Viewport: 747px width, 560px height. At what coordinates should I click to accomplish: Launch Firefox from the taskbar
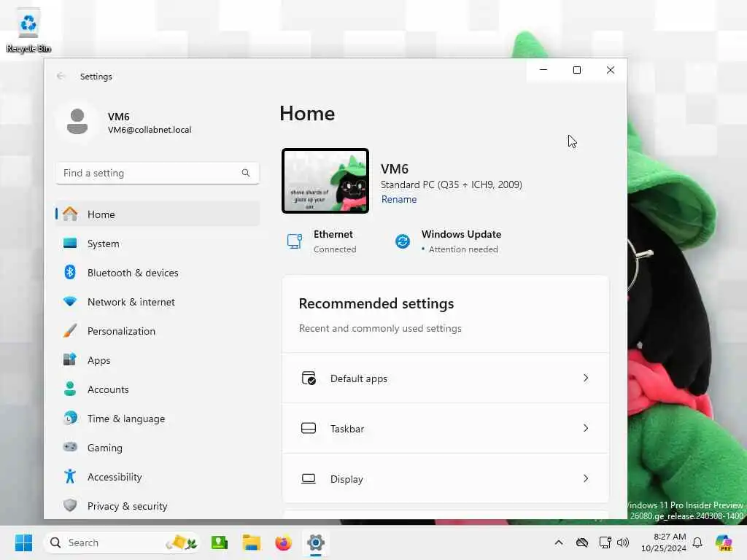pos(284,542)
